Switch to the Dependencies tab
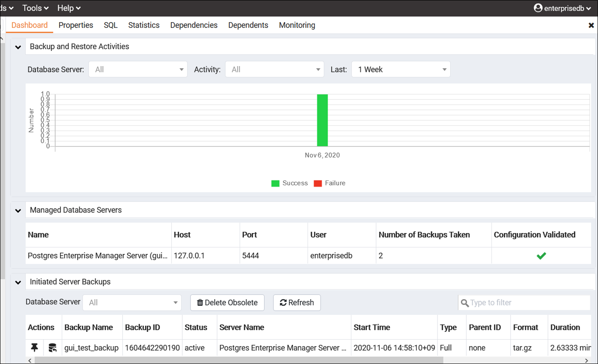Viewport: 598px width, 364px height. pyautogui.click(x=194, y=25)
